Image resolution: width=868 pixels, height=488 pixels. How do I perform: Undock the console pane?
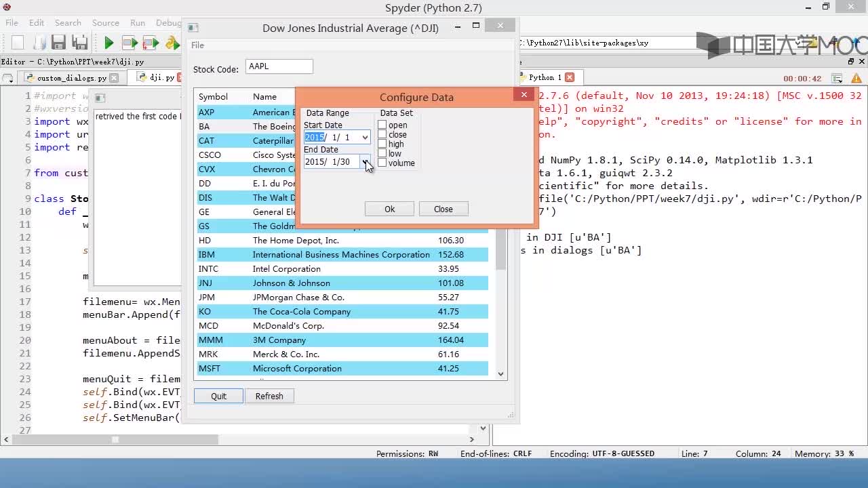tap(851, 62)
